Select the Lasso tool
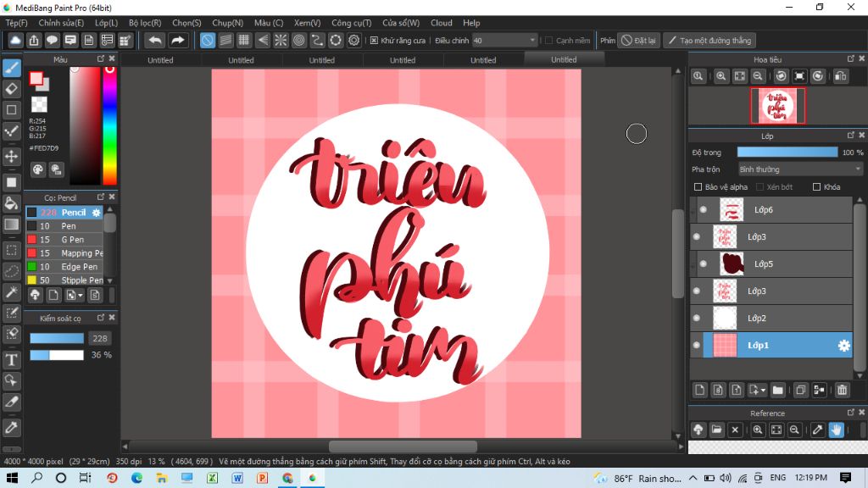 [12, 272]
